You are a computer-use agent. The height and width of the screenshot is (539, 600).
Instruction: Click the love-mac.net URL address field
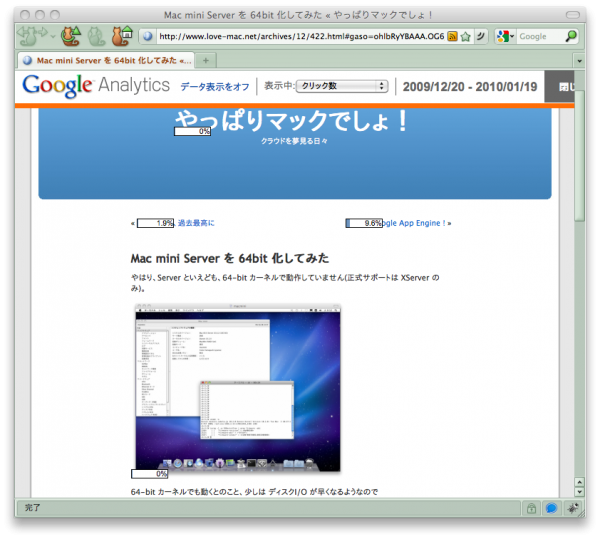pyautogui.click(x=302, y=36)
